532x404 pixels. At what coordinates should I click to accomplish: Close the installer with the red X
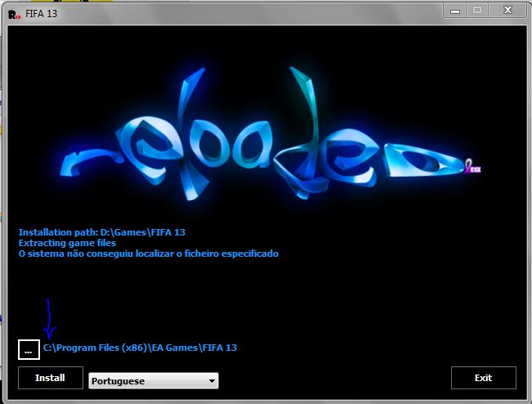[x=508, y=10]
